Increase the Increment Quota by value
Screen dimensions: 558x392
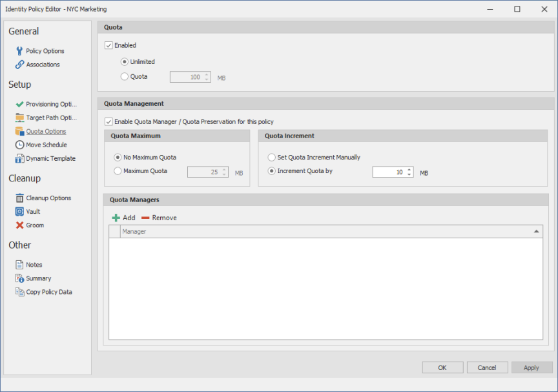coord(409,169)
